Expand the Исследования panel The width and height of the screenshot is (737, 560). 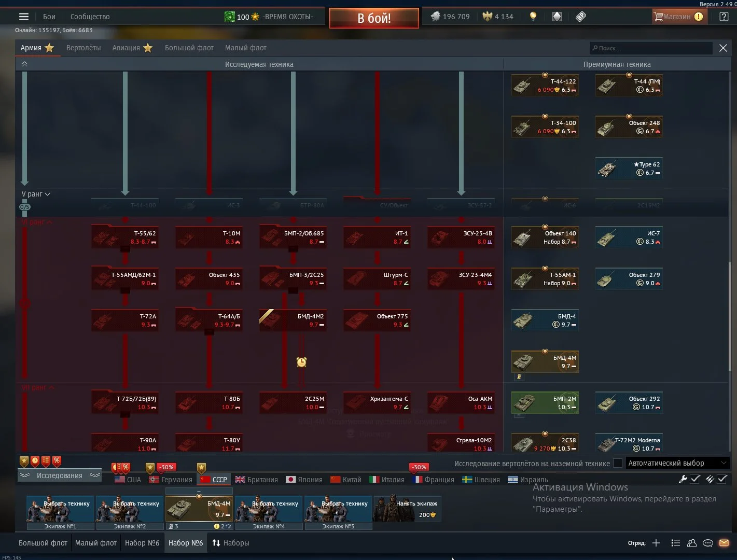(x=59, y=475)
